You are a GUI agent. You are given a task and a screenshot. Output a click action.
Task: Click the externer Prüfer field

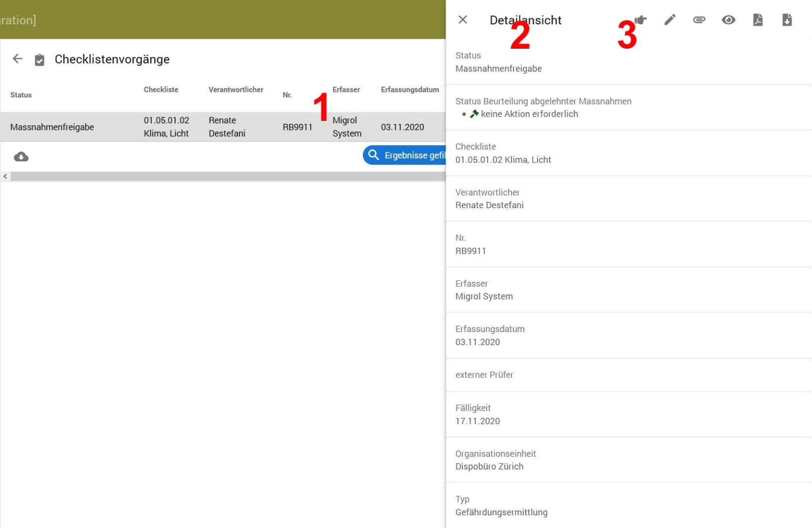(629, 375)
